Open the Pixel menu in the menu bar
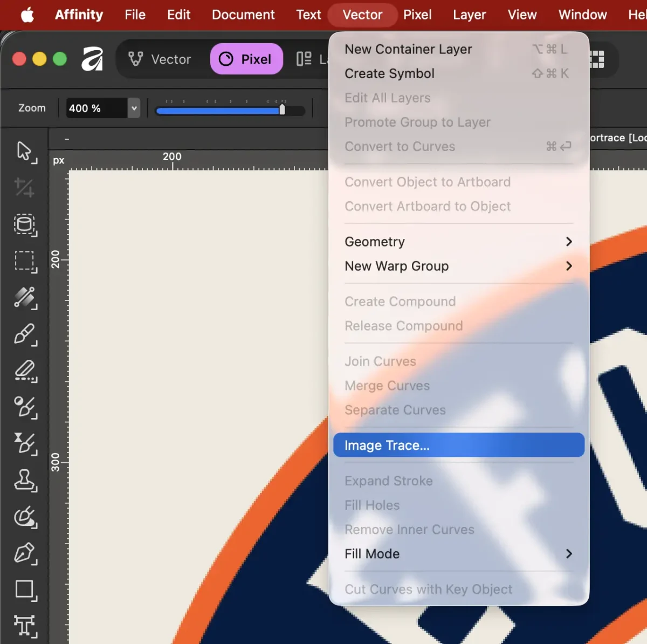This screenshot has height=644, width=647. tap(417, 15)
